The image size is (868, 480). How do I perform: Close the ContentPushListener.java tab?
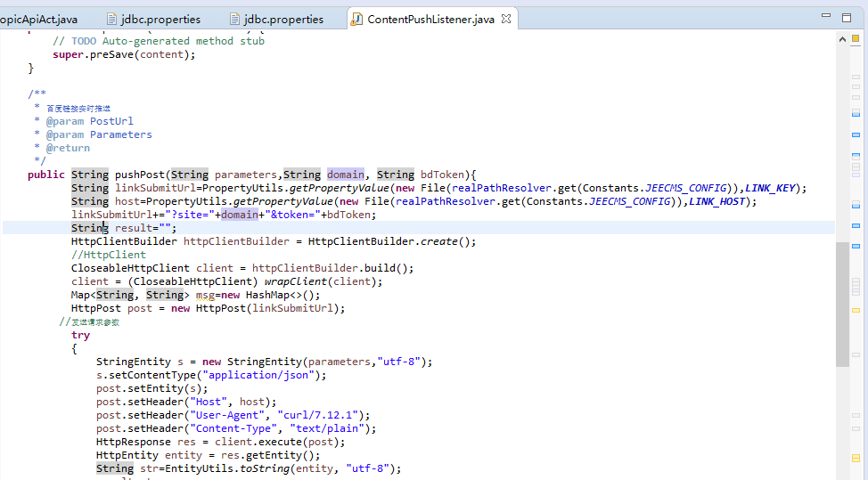click(506, 19)
